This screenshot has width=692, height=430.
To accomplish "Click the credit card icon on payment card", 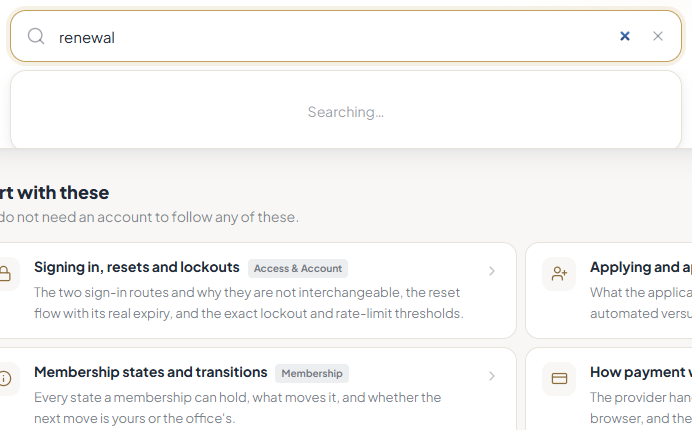I will coord(559,379).
